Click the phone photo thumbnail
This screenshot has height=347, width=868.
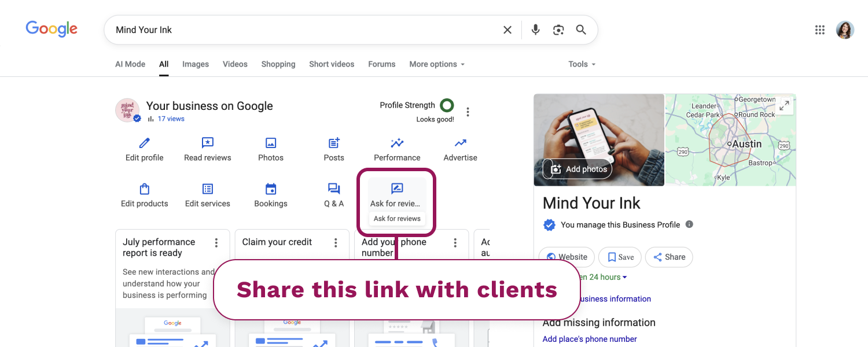click(599, 140)
